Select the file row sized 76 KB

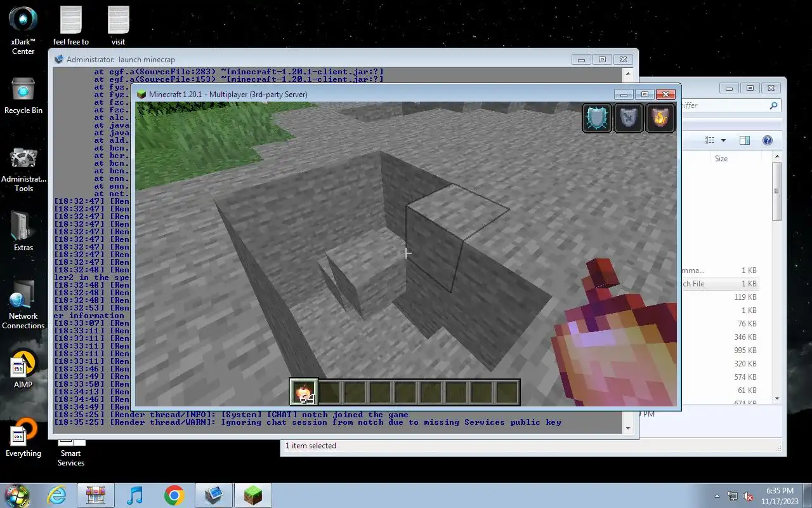719,324
